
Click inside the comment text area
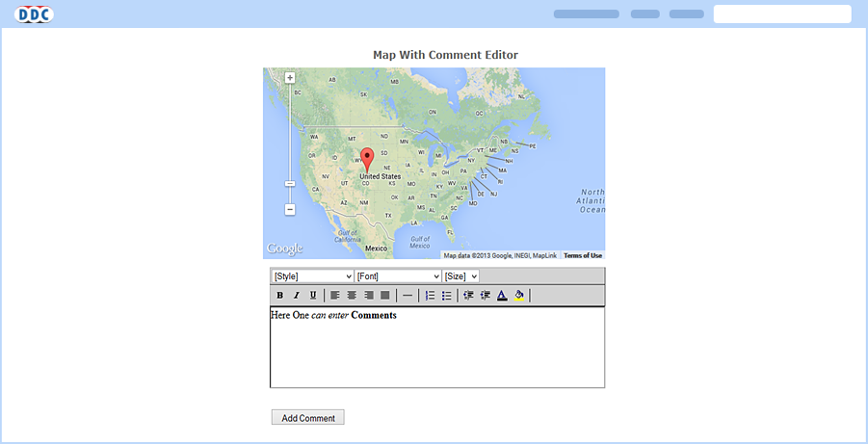[437, 347]
